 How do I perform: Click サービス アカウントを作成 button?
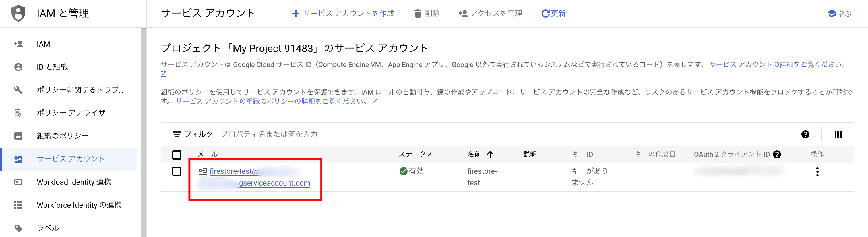tap(343, 13)
